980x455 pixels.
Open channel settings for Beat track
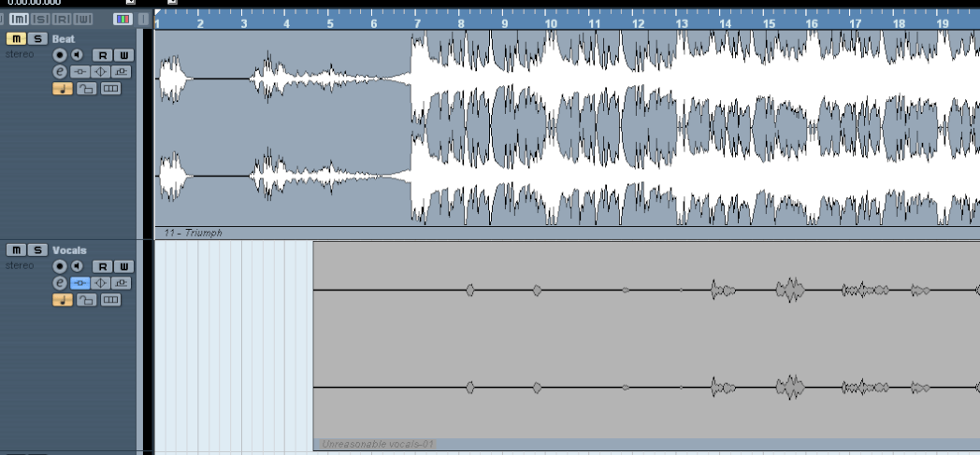59,72
